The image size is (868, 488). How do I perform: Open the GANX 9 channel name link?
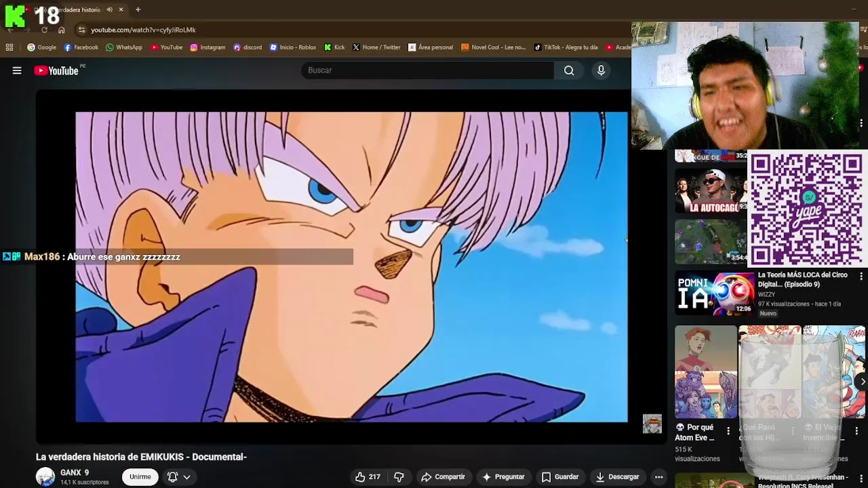[75, 472]
